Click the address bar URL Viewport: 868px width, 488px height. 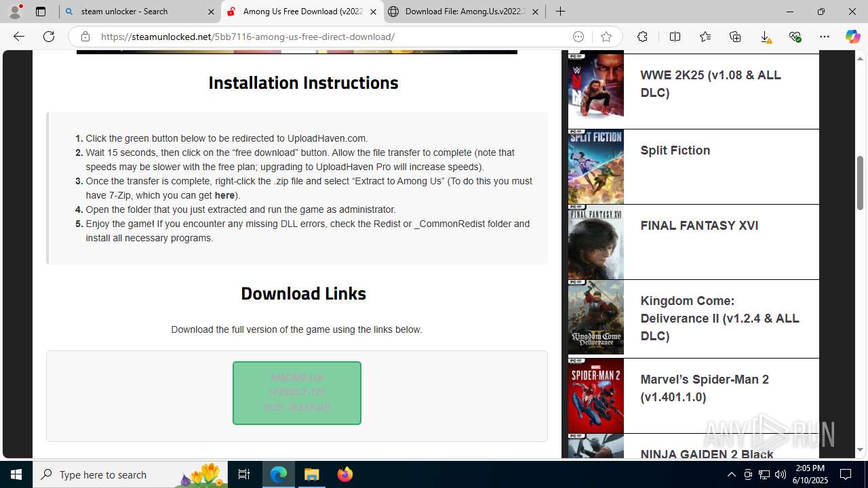(x=248, y=37)
